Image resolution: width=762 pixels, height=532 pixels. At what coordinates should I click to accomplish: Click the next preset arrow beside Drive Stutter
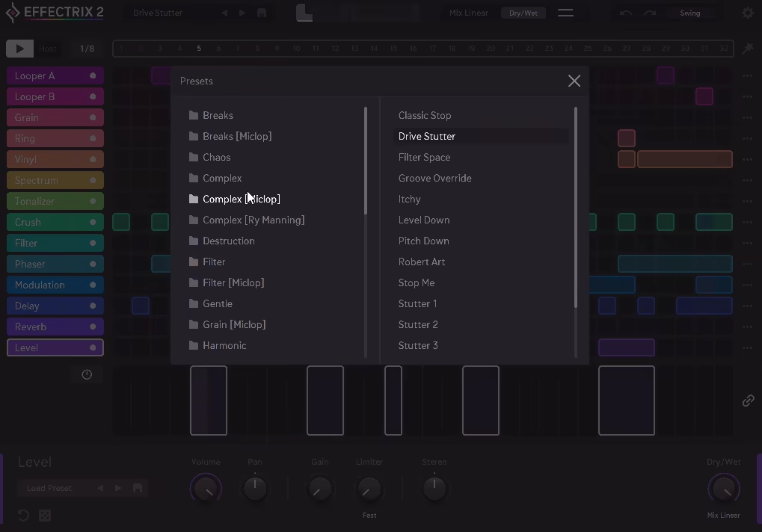[242, 13]
